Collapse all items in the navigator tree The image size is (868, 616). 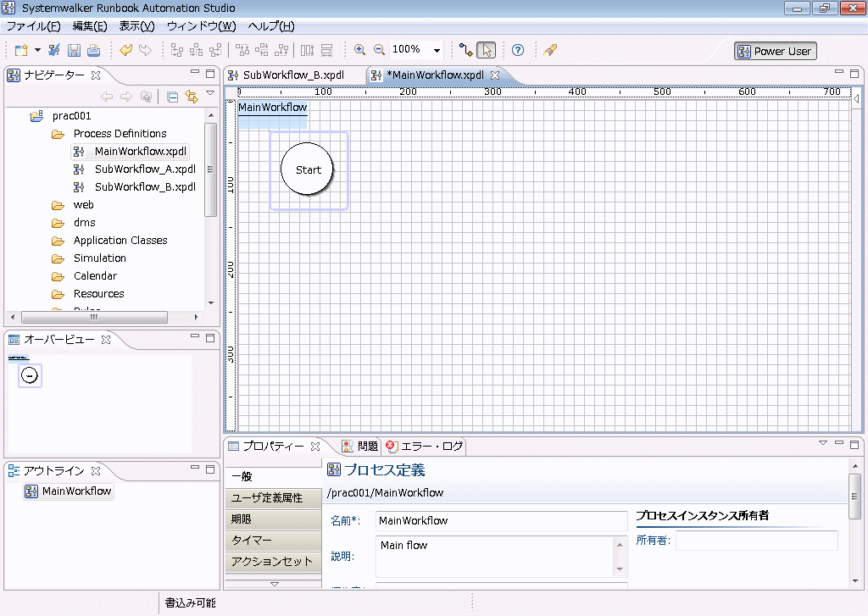(173, 97)
